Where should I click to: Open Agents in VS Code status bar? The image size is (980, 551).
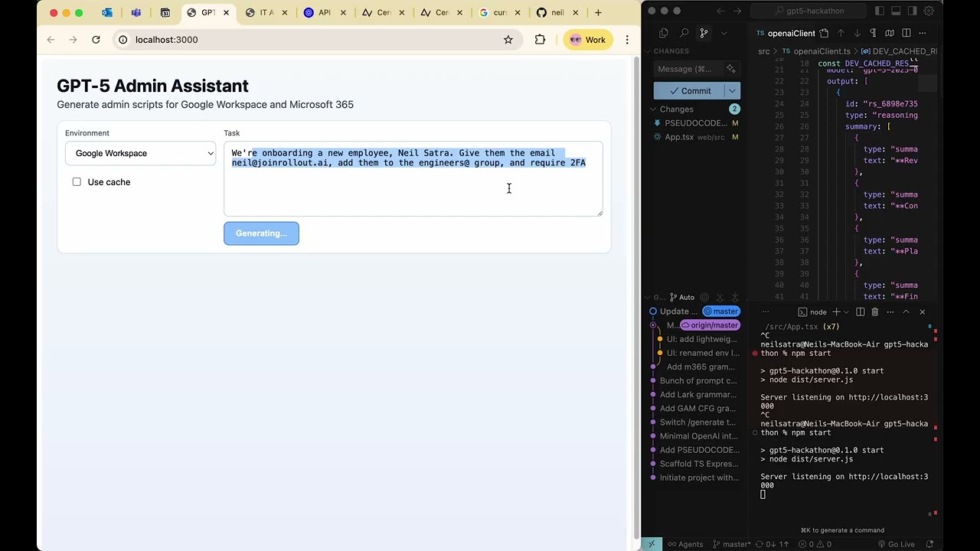click(684, 544)
